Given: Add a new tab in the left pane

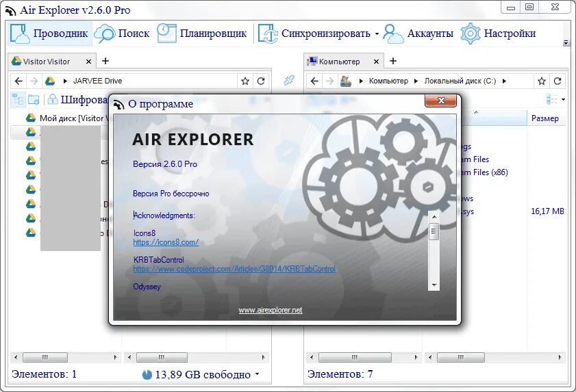Looking at the screenshot, I should pos(105,61).
